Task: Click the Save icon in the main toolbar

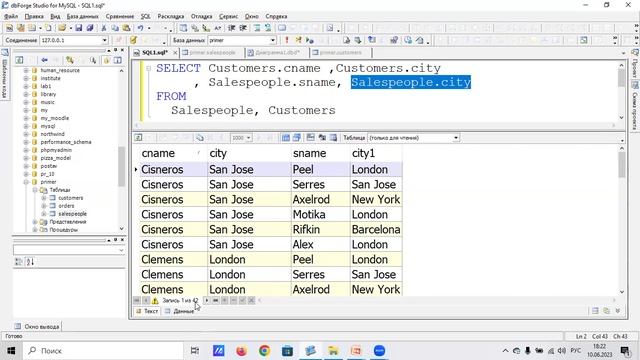Action: tap(78, 28)
